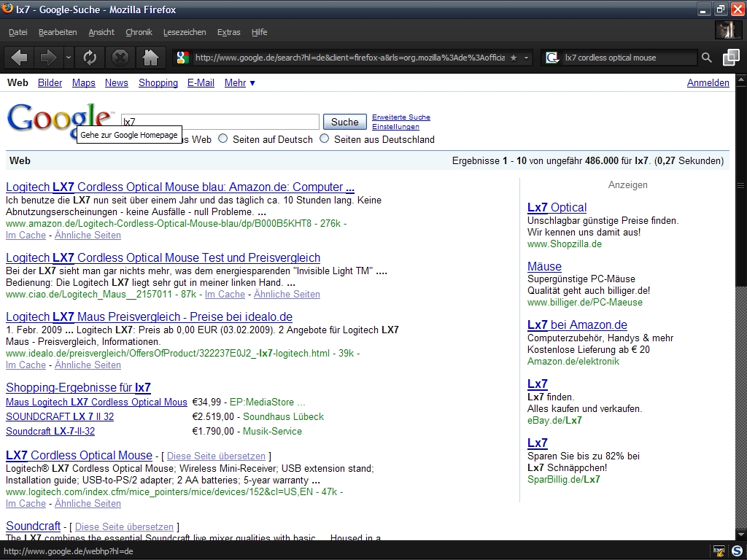The height and width of the screenshot is (560, 747).
Task: Open the Bilder link
Action: point(50,83)
